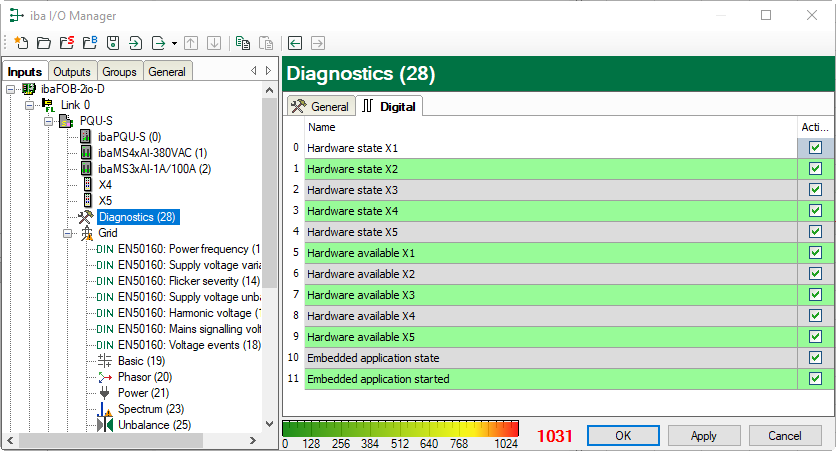Click the Import document toolbar icon
Screen dimensions: 836x451
point(136,43)
